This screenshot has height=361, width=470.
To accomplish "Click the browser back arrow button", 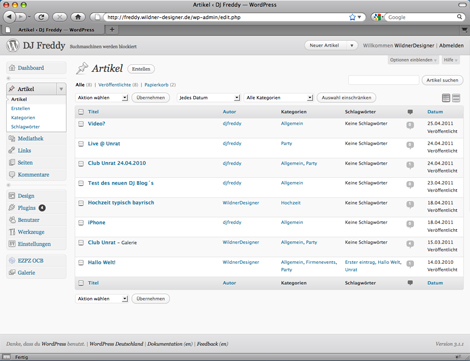I will (9, 17).
